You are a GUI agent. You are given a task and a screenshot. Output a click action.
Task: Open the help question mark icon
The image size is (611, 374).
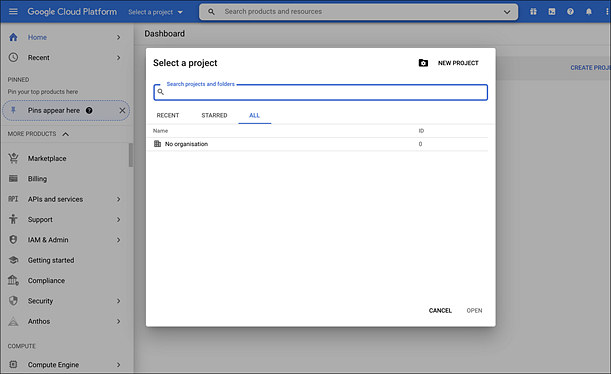[x=570, y=12]
